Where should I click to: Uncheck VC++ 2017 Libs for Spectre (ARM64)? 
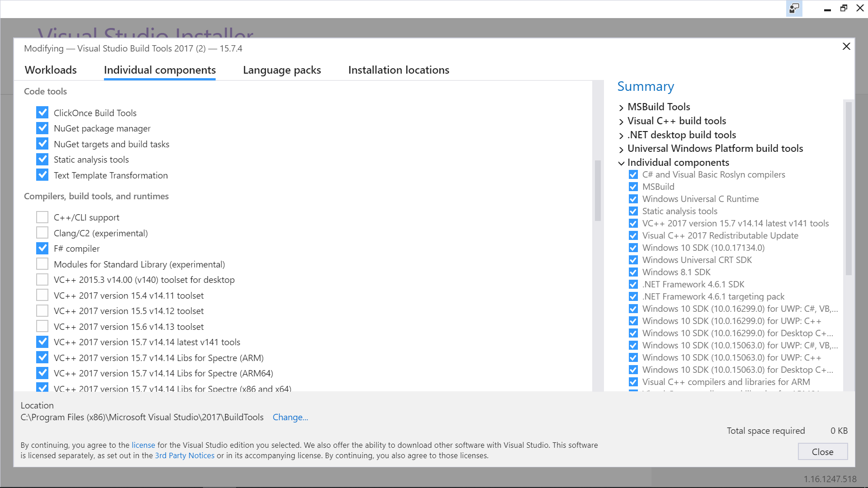point(42,373)
